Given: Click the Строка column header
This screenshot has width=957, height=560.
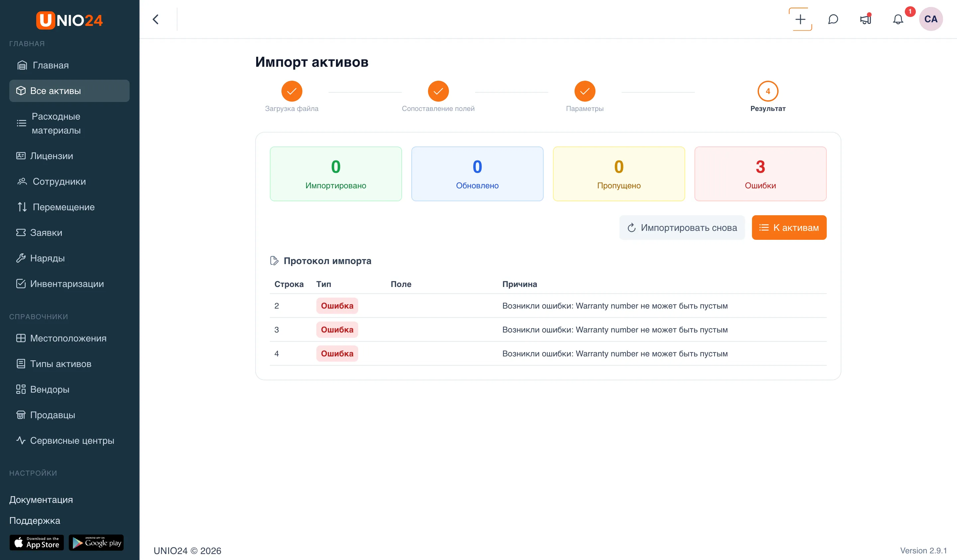Looking at the screenshot, I should (289, 284).
